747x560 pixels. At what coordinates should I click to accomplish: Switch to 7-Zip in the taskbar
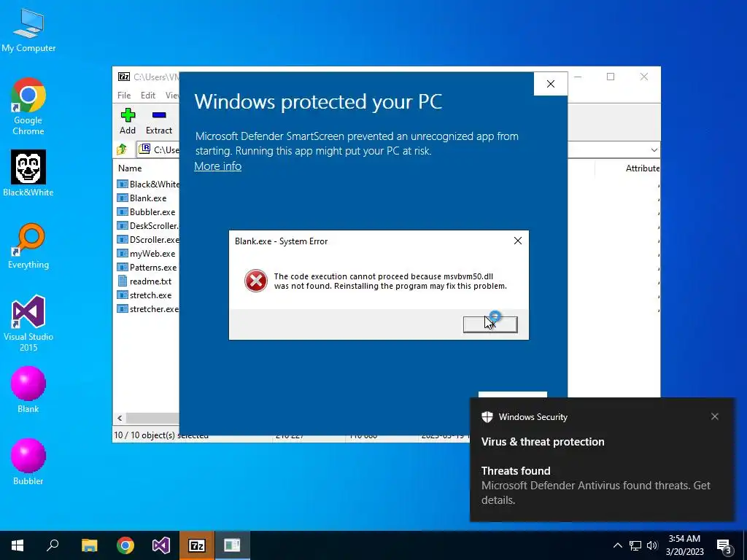(197, 545)
